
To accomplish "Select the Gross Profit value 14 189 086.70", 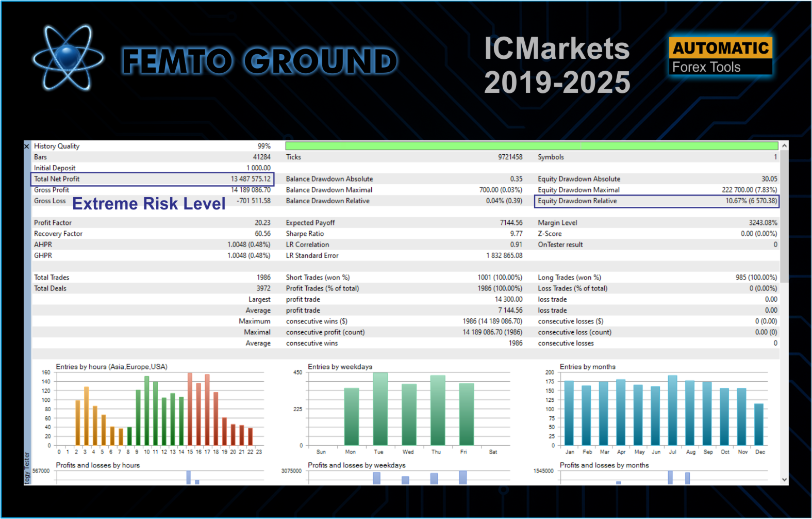I will (251, 190).
